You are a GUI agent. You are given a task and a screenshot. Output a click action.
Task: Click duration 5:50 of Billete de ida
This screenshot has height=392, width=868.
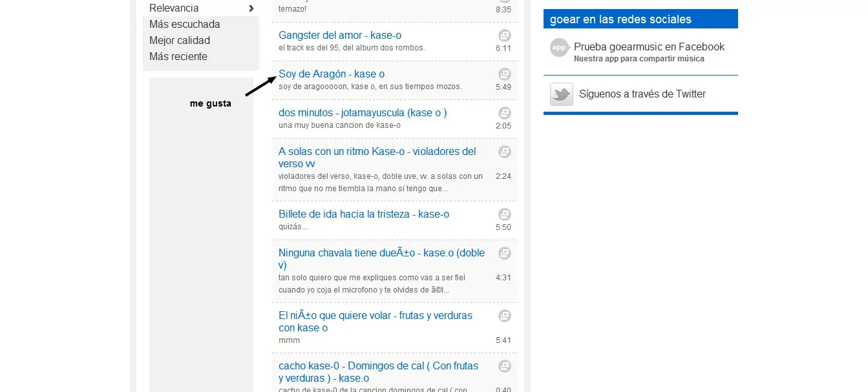coord(503,227)
